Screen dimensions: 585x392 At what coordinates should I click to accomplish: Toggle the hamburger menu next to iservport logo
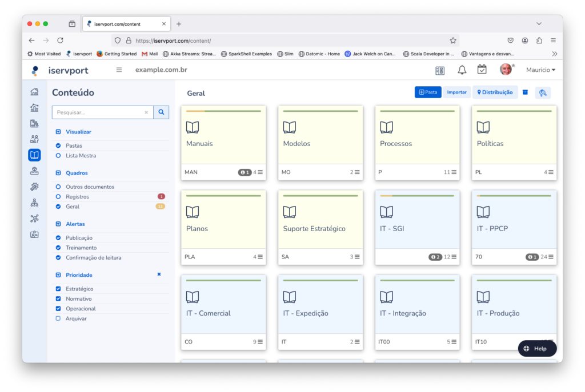pyautogui.click(x=119, y=70)
